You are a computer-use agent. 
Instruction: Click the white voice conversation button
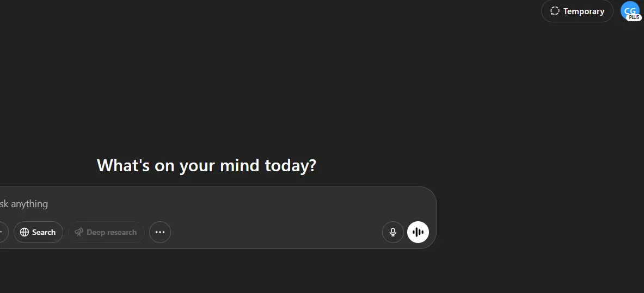[418, 232]
